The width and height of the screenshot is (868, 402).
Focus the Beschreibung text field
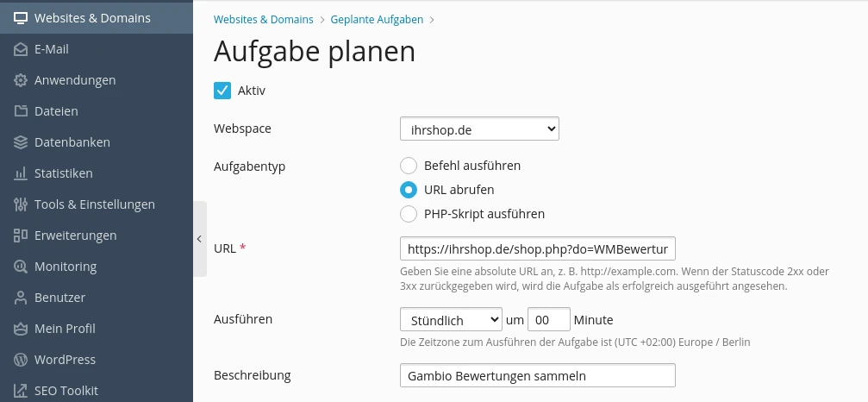(x=538, y=375)
